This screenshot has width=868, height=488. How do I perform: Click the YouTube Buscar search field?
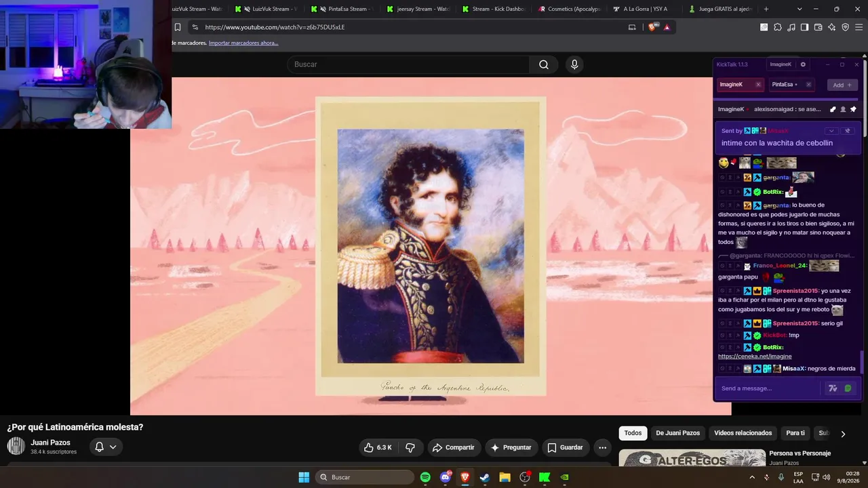pyautogui.click(x=408, y=64)
